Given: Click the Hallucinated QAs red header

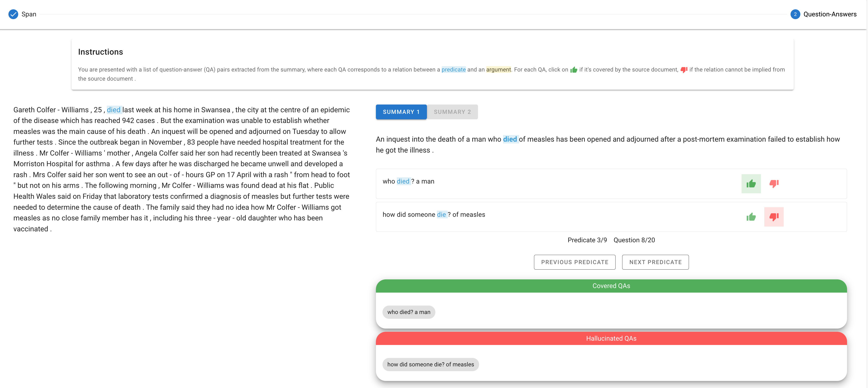Looking at the screenshot, I should pyautogui.click(x=611, y=339).
